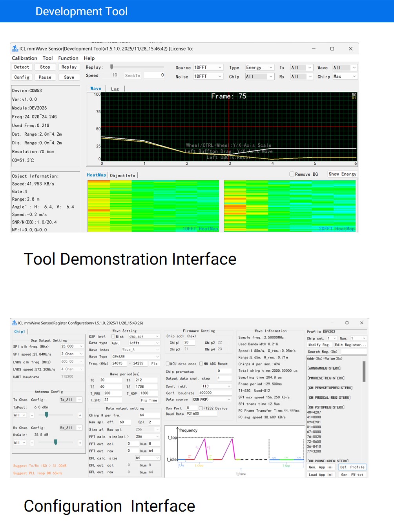394x532 pixels.
Task: Open the Data source COM(VCP) dropdown
Action: 212,399
